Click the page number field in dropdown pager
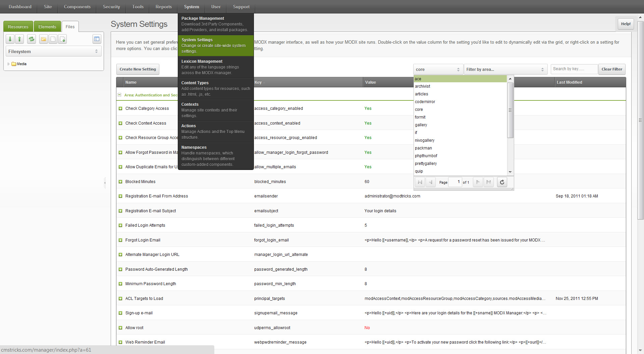The height and width of the screenshot is (354, 644). 455,182
